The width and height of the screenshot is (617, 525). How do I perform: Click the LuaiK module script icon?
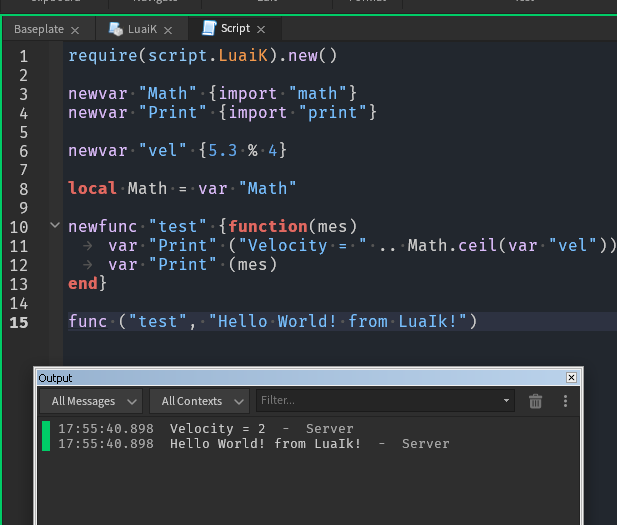pyautogui.click(x=116, y=29)
